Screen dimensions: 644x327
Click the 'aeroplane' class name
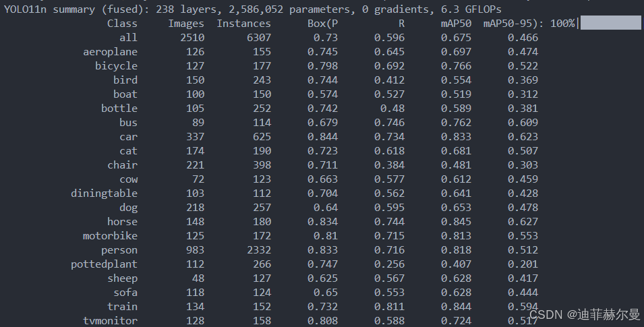pyautogui.click(x=110, y=52)
